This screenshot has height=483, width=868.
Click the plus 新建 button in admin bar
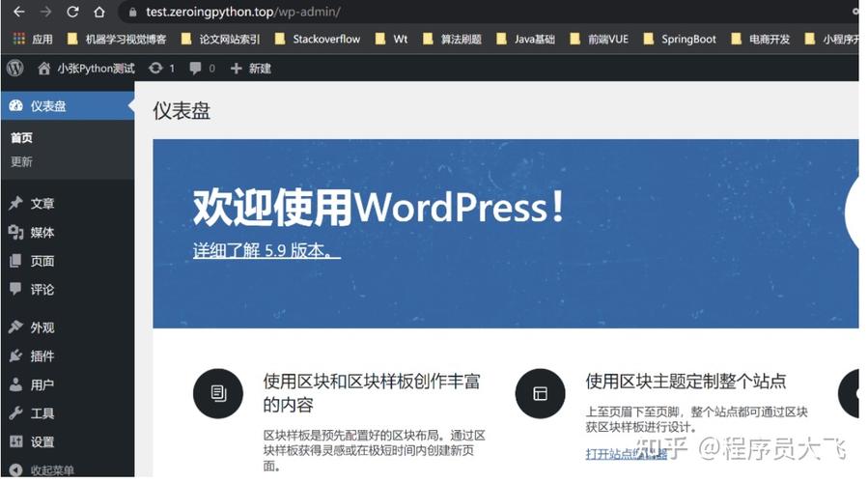coord(251,69)
